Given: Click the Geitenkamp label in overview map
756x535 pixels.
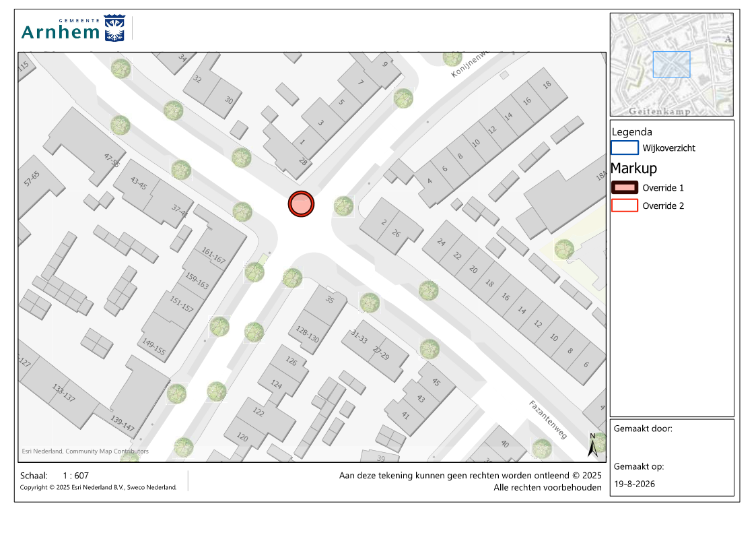Looking at the screenshot, I should click(x=659, y=111).
